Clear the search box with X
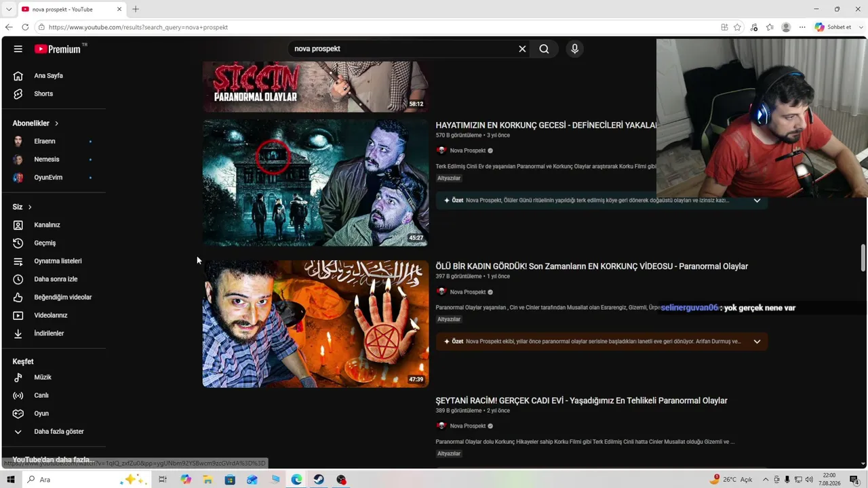Image resolution: width=868 pixels, height=488 pixels. point(522,49)
